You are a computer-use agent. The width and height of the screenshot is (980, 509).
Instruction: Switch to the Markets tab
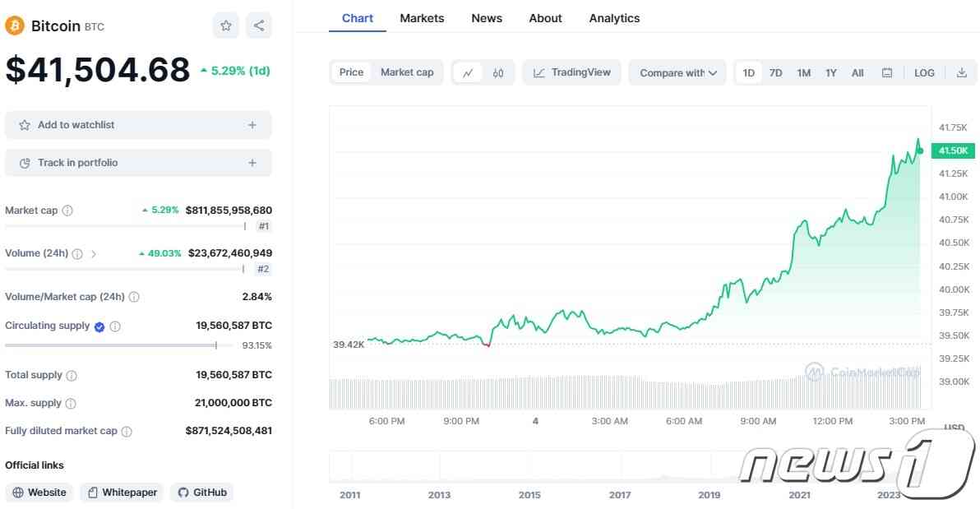pyautogui.click(x=422, y=18)
